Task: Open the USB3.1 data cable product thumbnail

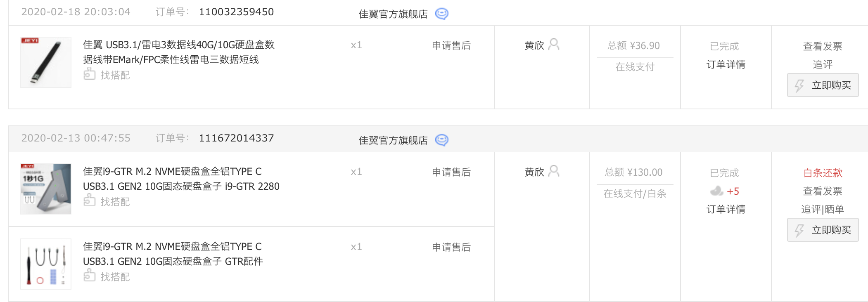Action: click(46, 62)
